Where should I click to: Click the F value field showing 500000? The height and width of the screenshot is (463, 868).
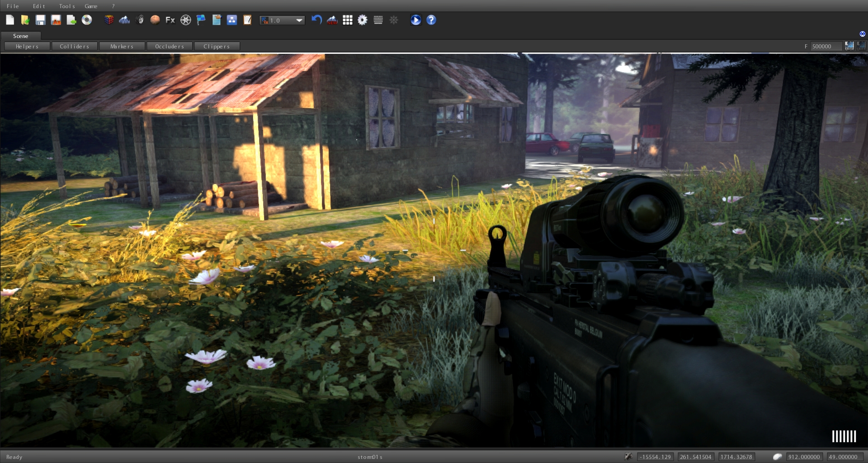[826, 46]
